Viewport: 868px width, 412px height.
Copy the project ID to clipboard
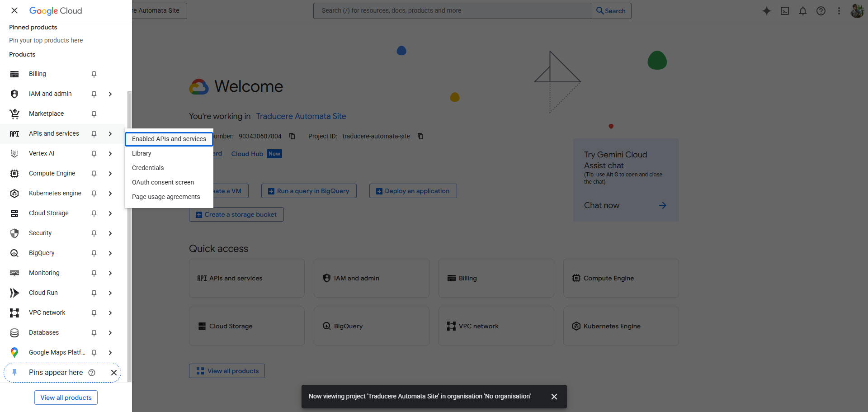pyautogui.click(x=420, y=136)
